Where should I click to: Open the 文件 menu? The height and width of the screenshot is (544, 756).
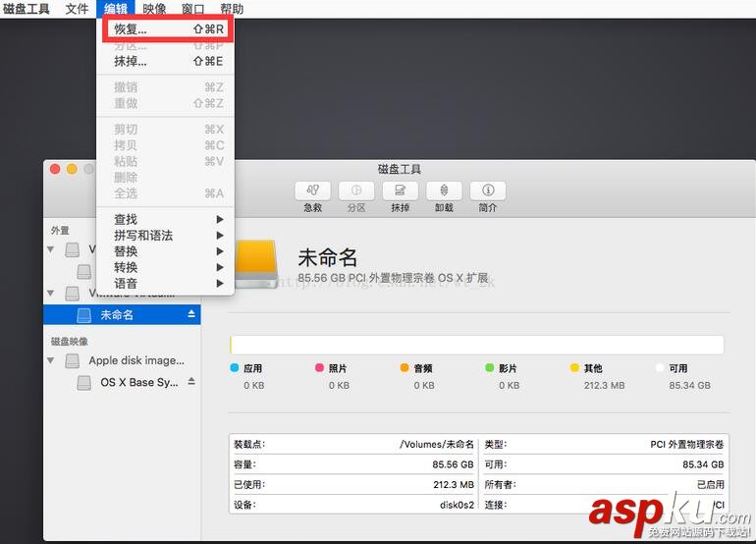[x=78, y=9]
